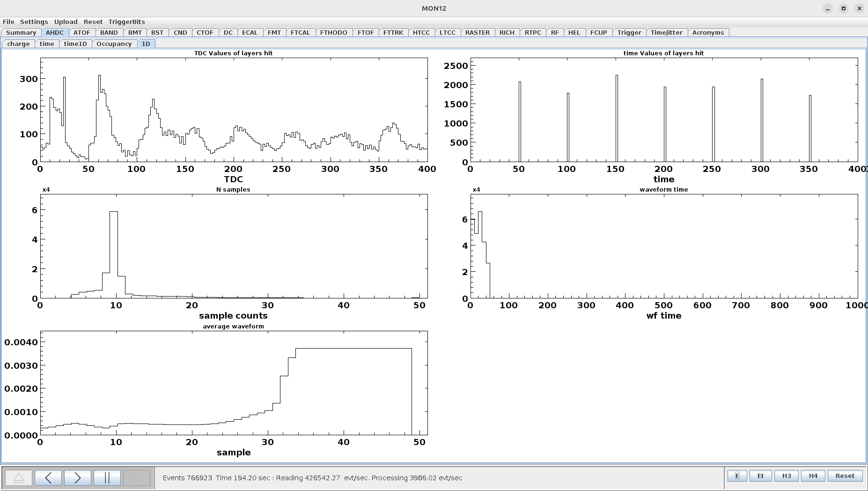Select the charge sub-tab
Image resolution: width=868 pixels, height=491 pixels.
pyautogui.click(x=19, y=44)
